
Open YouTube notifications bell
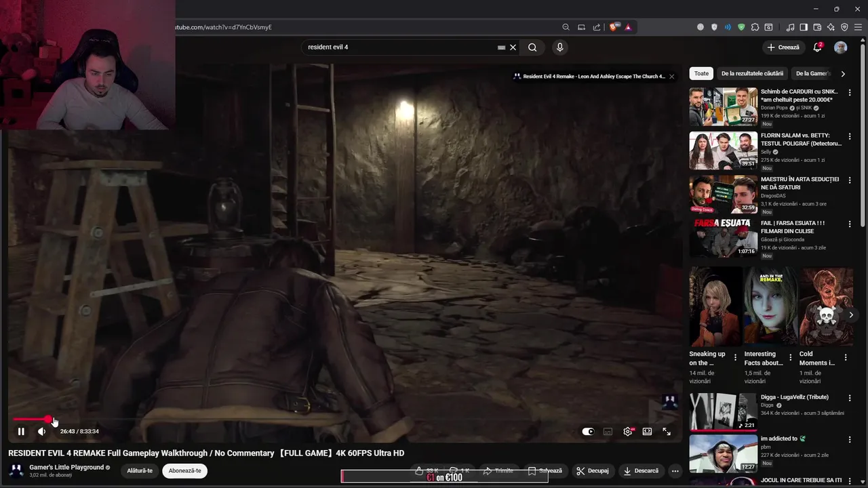818,47
